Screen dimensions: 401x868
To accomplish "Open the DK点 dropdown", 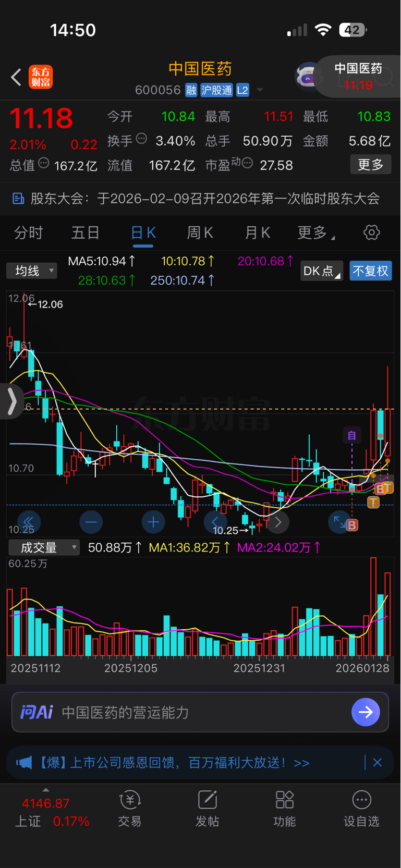I will coord(322,271).
